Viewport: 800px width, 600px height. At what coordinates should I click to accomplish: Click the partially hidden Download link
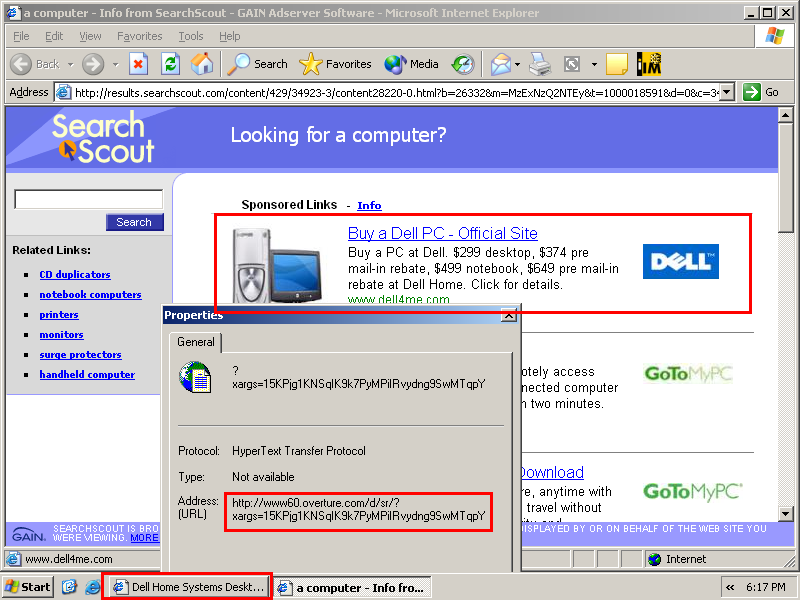click(552, 472)
